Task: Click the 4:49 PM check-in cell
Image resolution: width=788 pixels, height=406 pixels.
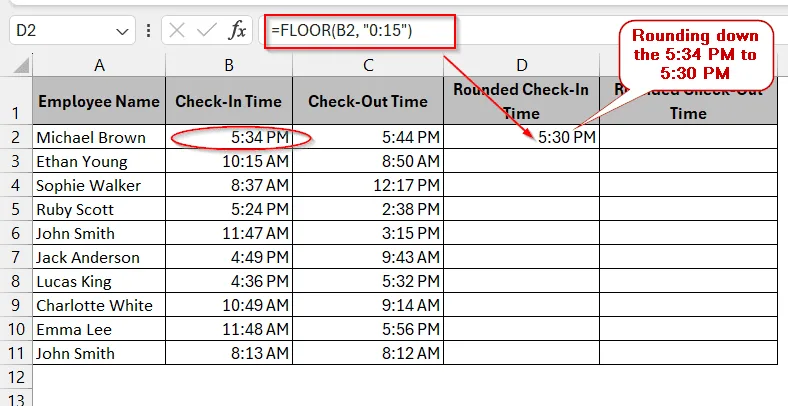Action: [229, 257]
